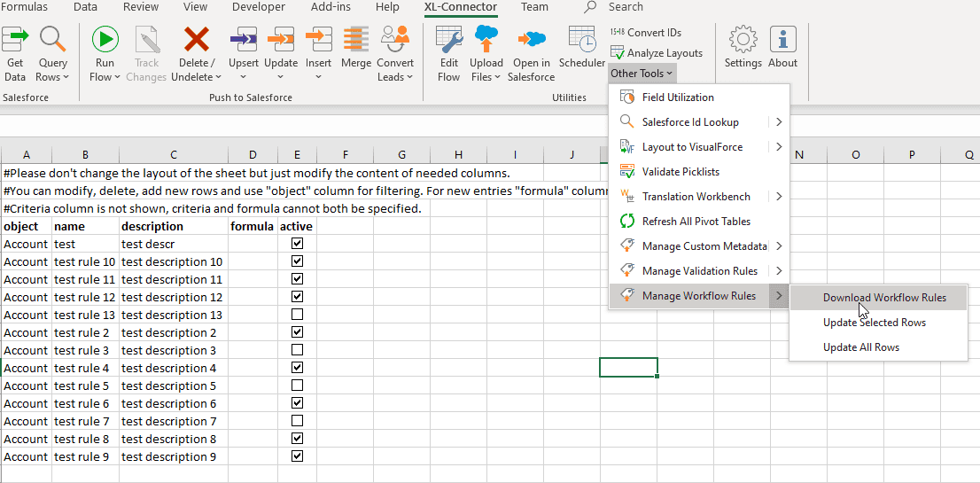Untick active checkbox for test rule 4
The height and width of the screenshot is (483, 980).
pos(298,368)
